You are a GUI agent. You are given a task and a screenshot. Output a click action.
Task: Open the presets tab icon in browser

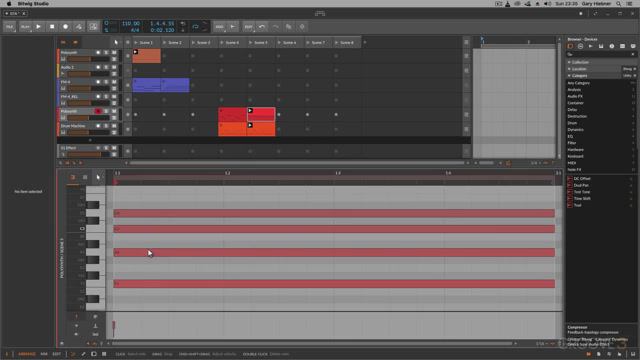tap(580, 46)
